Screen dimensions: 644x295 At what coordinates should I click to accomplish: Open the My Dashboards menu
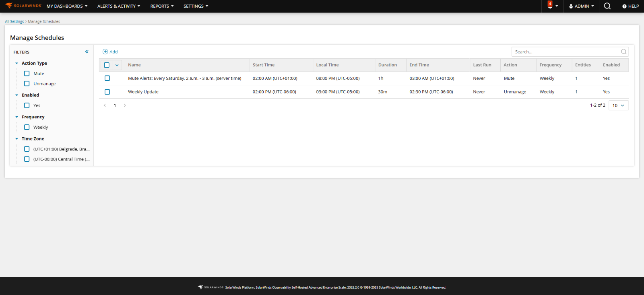[x=67, y=6]
